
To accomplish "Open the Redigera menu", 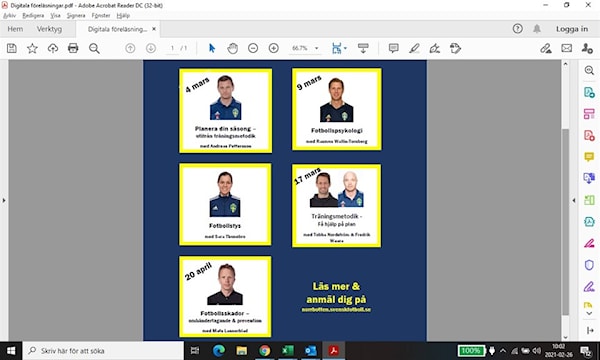I will (33, 16).
